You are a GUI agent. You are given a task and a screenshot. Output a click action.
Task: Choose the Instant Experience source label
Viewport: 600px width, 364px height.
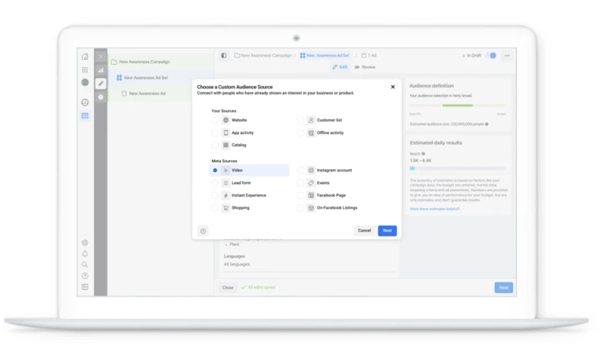(x=248, y=196)
